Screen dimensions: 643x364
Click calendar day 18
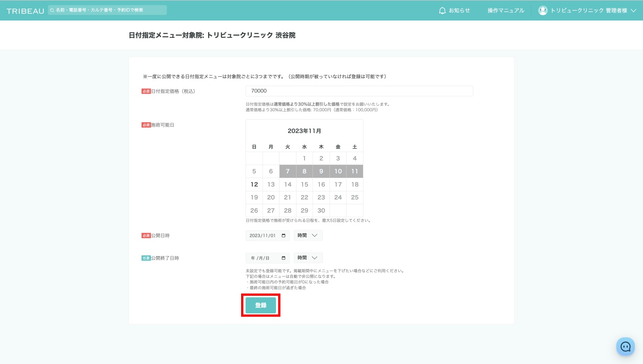(x=355, y=184)
